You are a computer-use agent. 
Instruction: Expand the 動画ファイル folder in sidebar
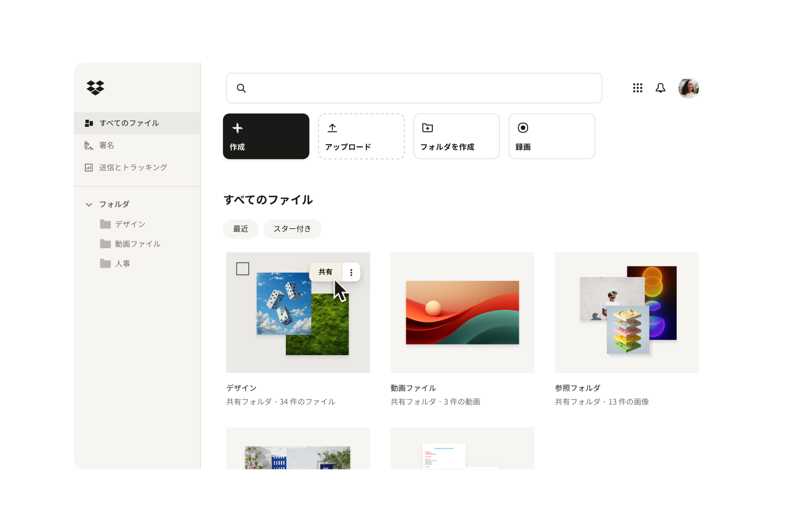click(137, 244)
